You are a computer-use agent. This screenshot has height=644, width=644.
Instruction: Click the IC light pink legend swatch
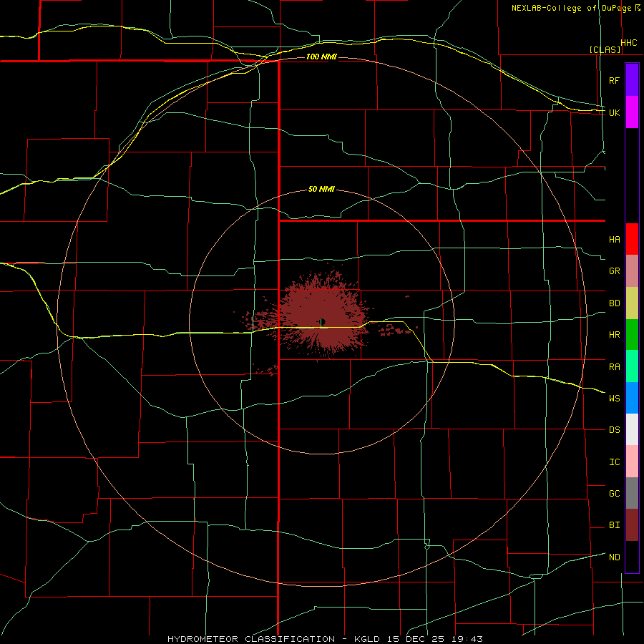click(632, 462)
